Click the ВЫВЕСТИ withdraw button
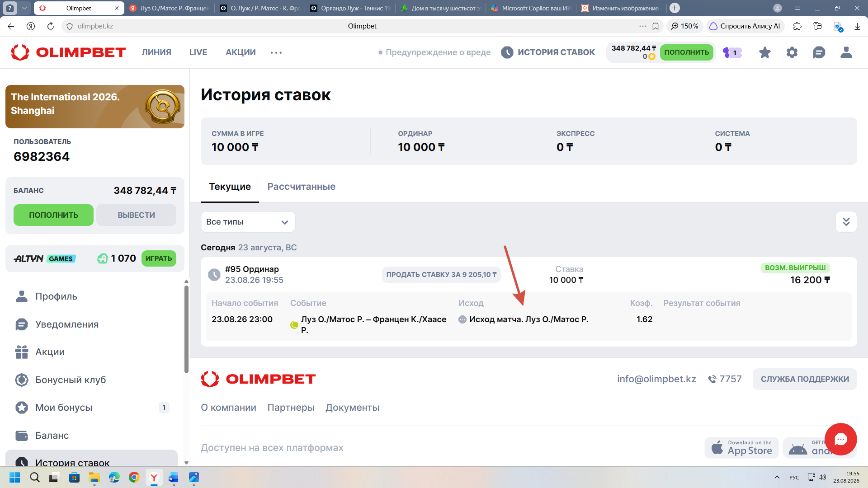 coord(136,215)
